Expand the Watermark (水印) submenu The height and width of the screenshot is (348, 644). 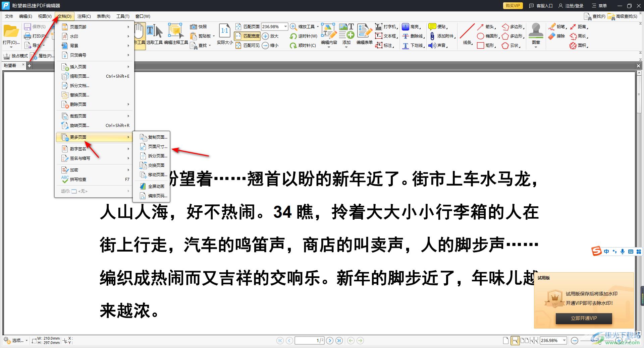(x=94, y=36)
